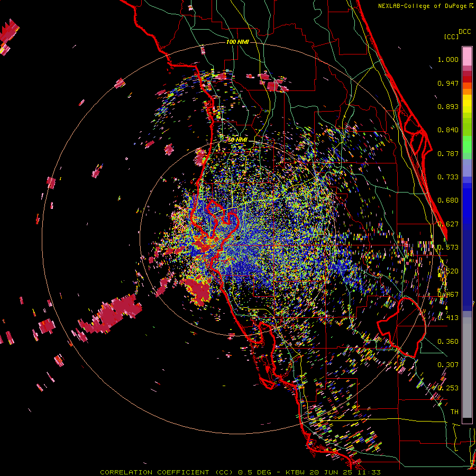Screen dimensions: 476x476
Task: Click the 0.787 legend value
Action: tap(448, 153)
